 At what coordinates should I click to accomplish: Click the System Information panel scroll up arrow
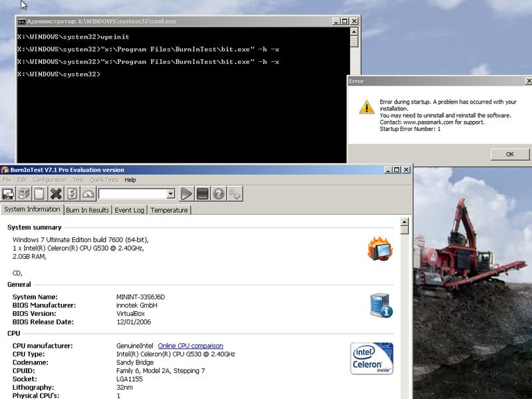(x=404, y=222)
